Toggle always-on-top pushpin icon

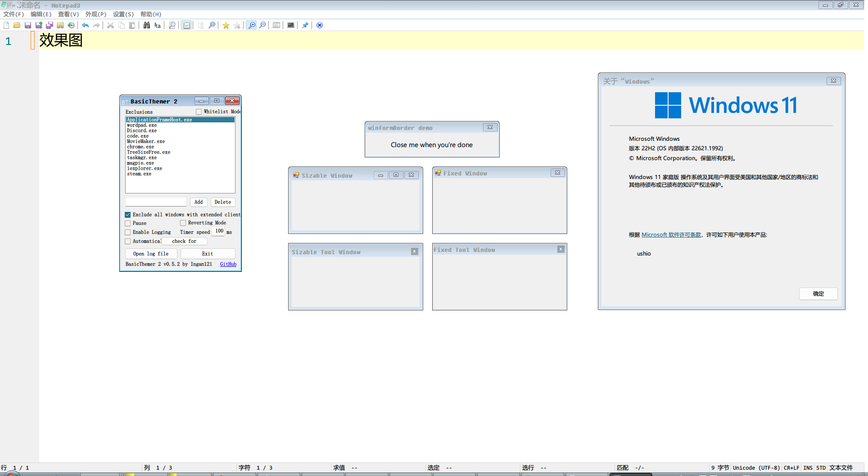coord(305,25)
